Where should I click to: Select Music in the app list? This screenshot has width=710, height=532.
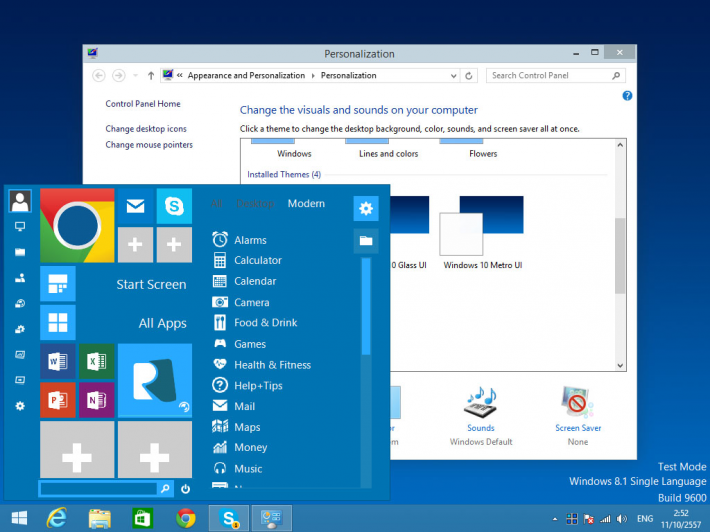click(237, 468)
